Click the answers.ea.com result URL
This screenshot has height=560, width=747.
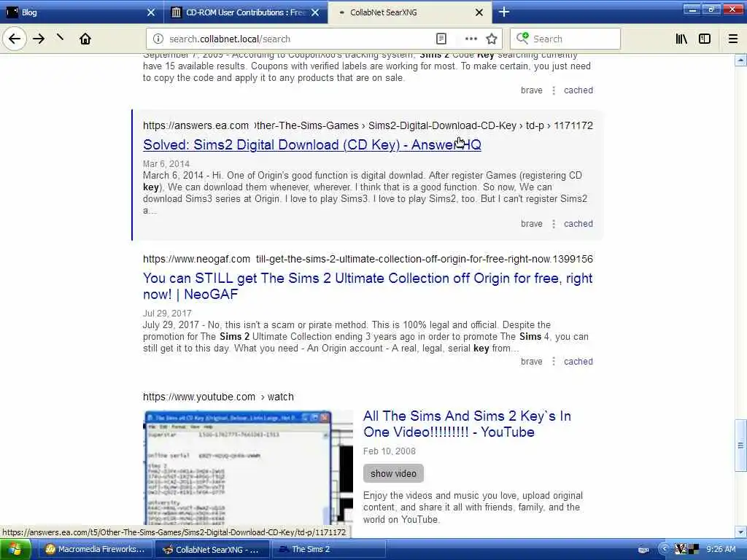[368, 125]
